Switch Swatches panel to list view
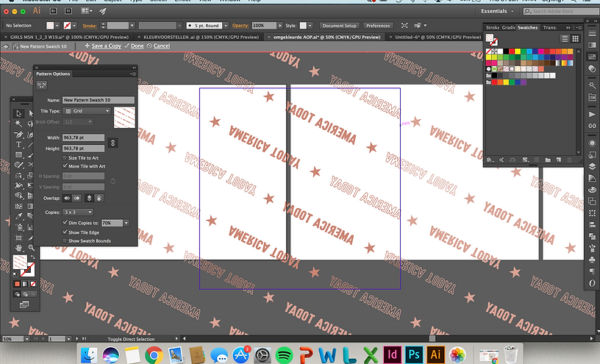The height and width of the screenshot is (364, 600). (x=565, y=39)
